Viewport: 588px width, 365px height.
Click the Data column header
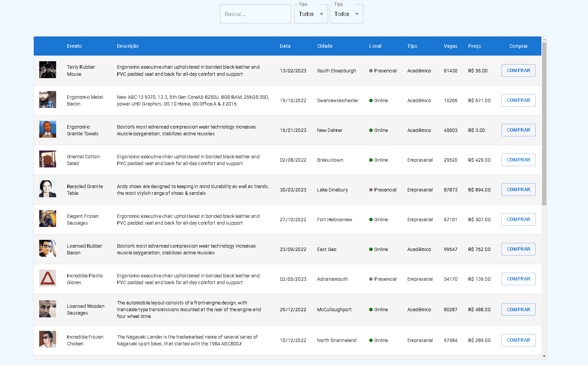285,46
